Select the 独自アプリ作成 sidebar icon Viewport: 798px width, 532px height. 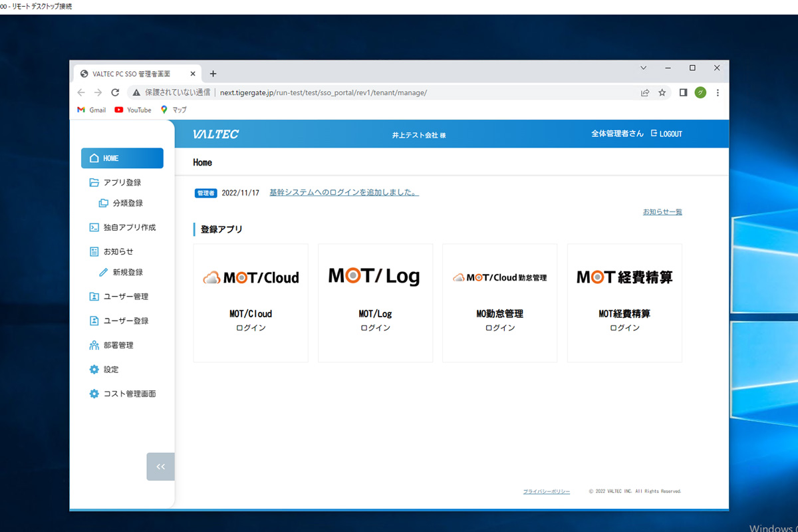(x=94, y=227)
